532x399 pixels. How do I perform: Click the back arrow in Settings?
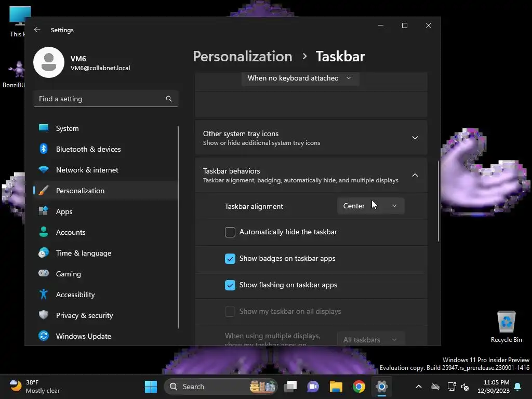(37, 30)
